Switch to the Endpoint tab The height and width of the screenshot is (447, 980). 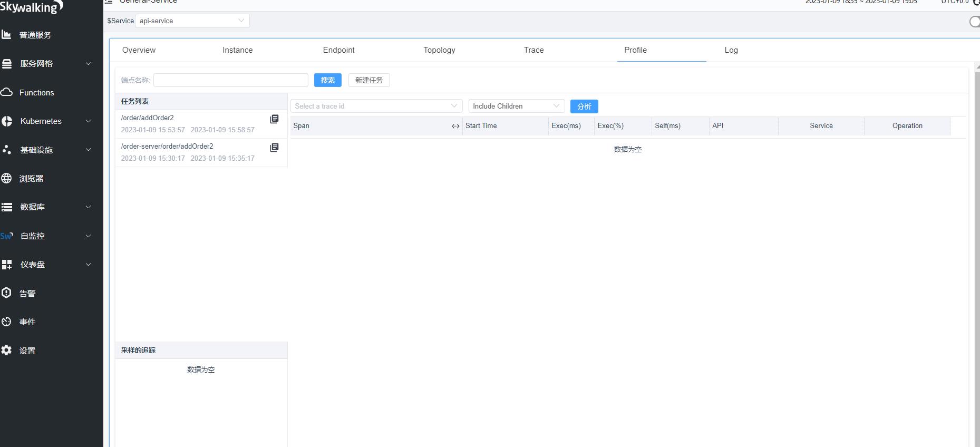click(338, 50)
